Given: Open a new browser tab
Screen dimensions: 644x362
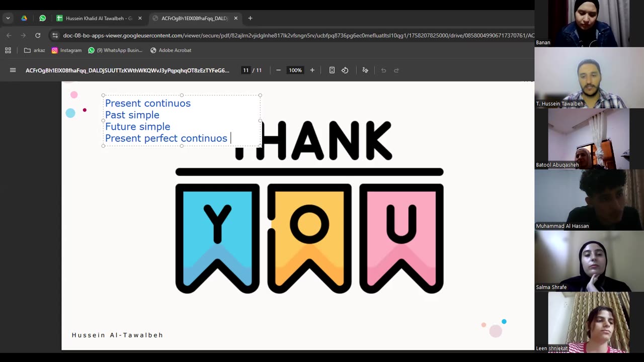Looking at the screenshot, I should [x=250, y=18].
